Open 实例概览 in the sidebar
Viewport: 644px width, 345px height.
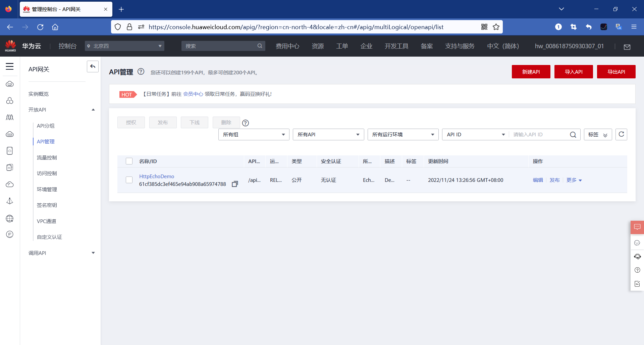pyautogui.click(x=39, y=94)
